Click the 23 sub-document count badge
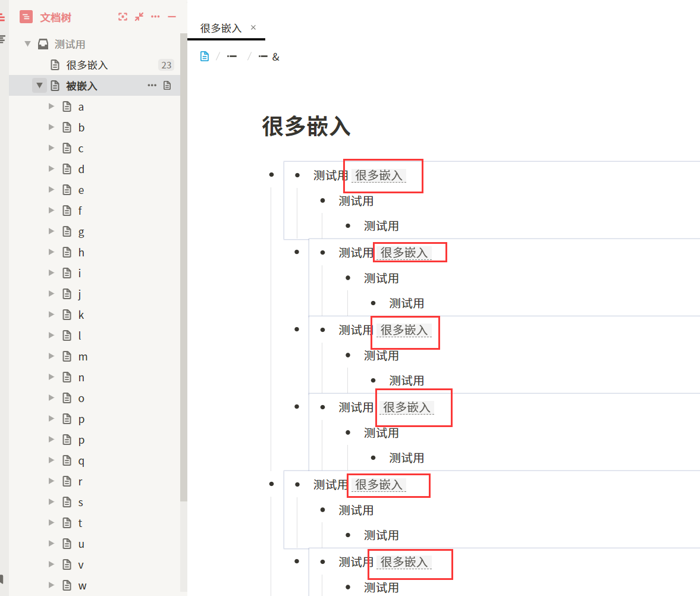700x596 pixels. click(166, 65)
